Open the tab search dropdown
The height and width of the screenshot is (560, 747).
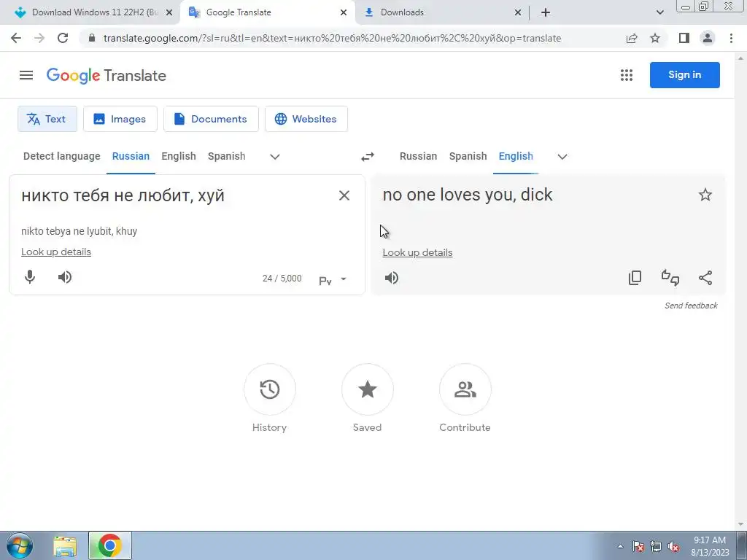pyautogui.click(x=659, y=12)
